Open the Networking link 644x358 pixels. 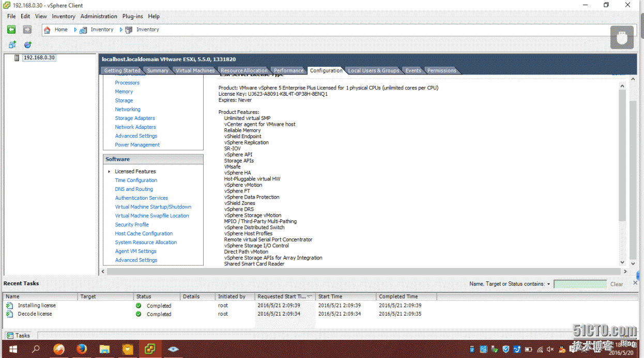coord(128,109)
